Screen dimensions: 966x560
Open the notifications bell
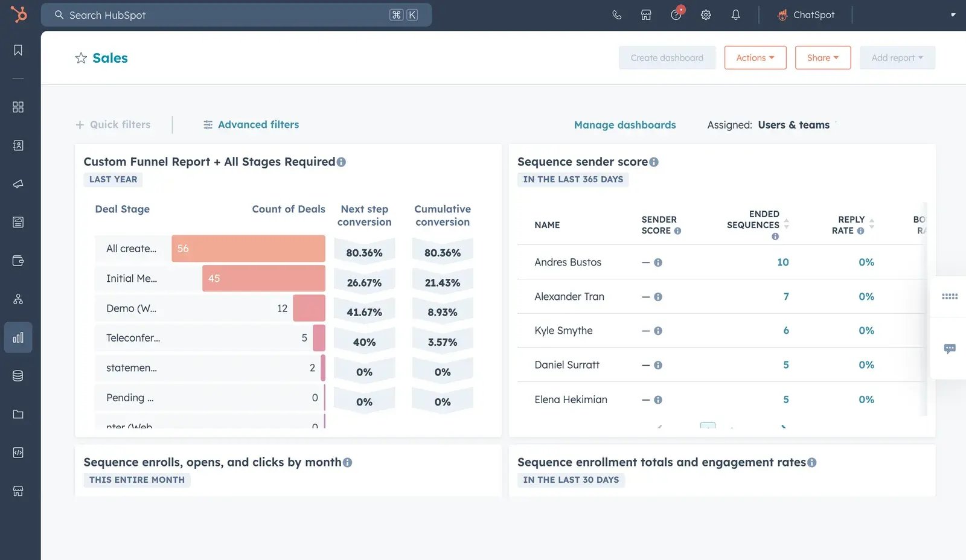tap(735, 15)
